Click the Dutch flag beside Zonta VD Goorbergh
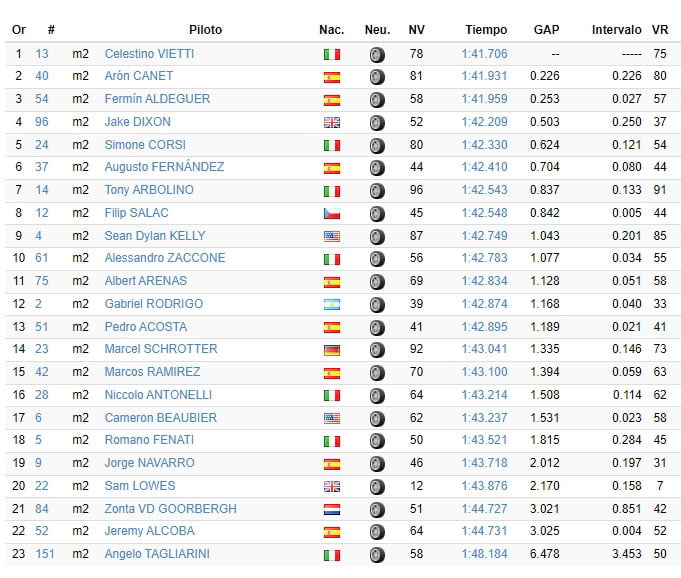 click(x=332, y=509)
